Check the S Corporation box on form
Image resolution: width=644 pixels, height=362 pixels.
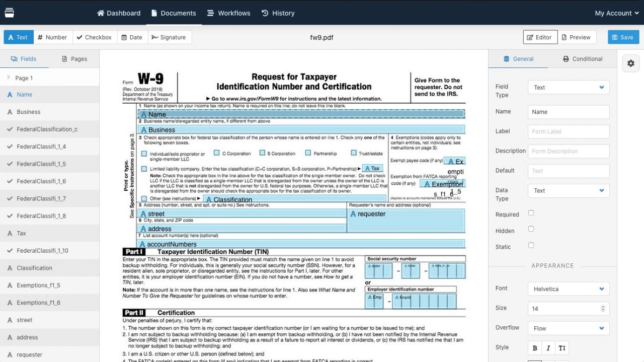[262, 153]
